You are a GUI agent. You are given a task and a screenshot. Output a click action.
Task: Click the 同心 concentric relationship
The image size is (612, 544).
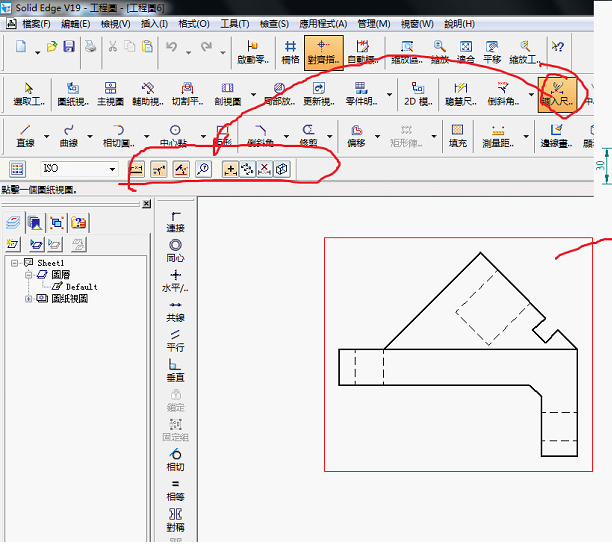click(x=175, y=251)
